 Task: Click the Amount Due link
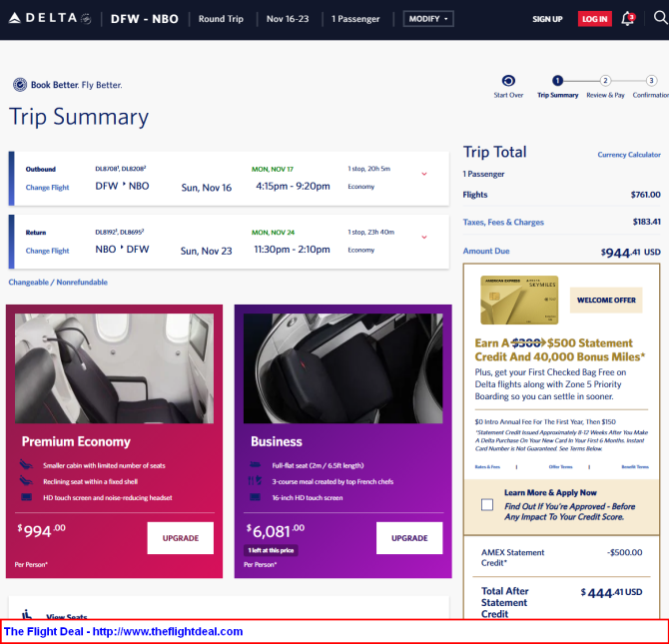pos(486,251)
